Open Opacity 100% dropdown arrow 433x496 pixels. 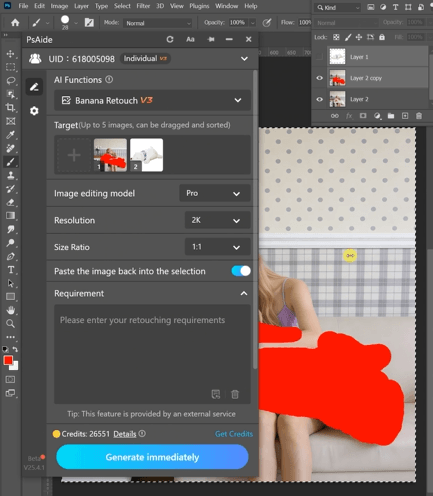[253, 23]
